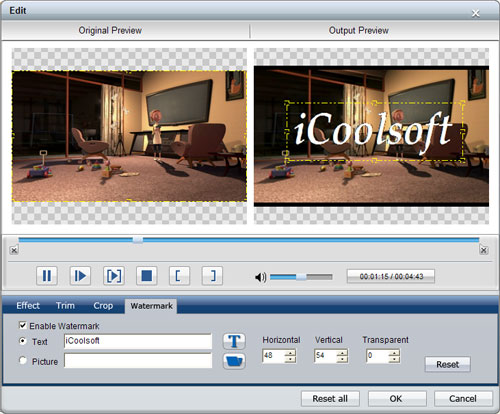Viewport: 500px width, 414px height.
Task: Click the Original Preview header
Action: pyautogui.click(x=110, y=30)
